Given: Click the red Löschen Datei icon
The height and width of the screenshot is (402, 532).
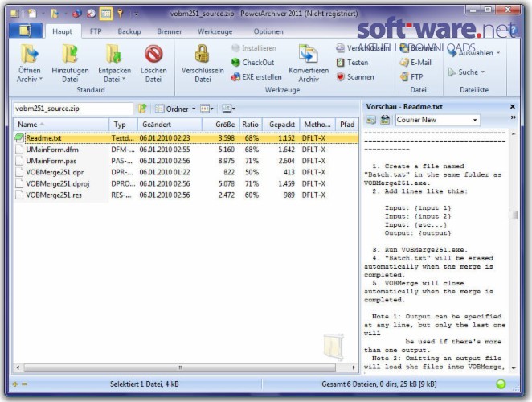Looking at the screenshot, I should pyautogui.click(x=153, y=54).
